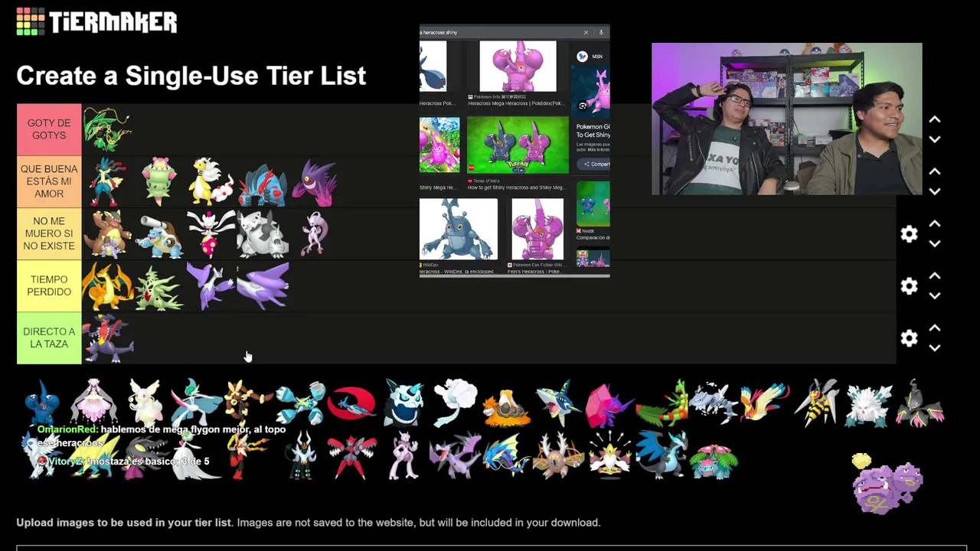Image resolution: width=980 pixels, height=551 pixels.
Task: Pick Mega Camerupt from the unranked pool
Action: pyautogui.click(x=506, y=408)
